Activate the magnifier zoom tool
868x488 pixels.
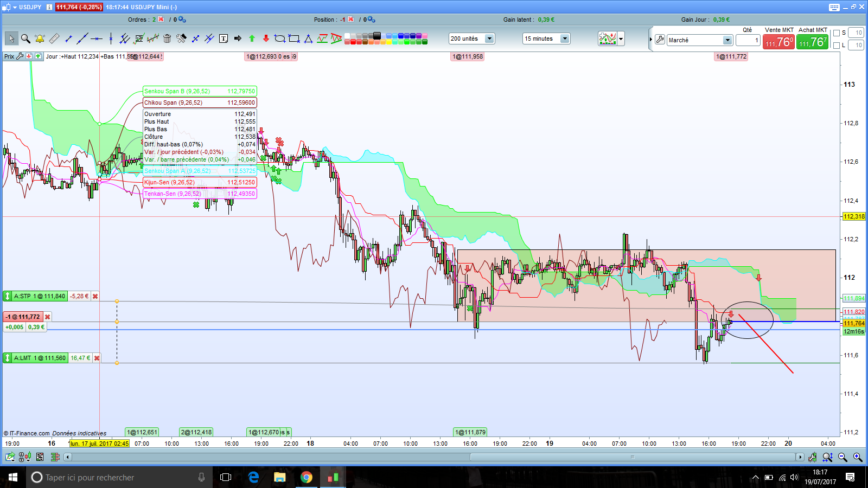point(25,38)
